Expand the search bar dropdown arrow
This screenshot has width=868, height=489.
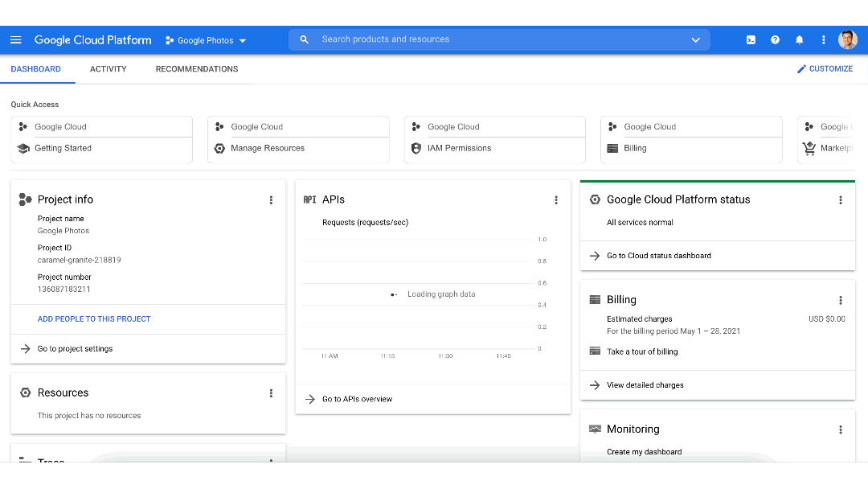695,39
